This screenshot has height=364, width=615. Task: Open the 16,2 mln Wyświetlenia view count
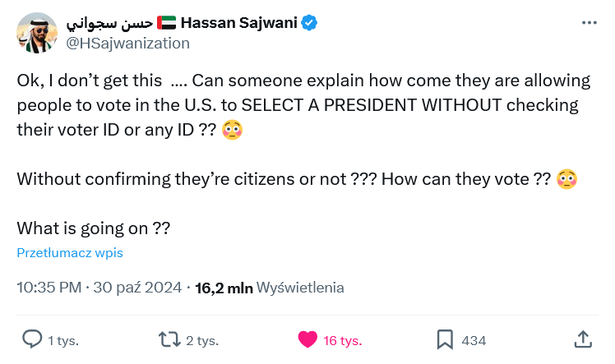tap(270, 288)
